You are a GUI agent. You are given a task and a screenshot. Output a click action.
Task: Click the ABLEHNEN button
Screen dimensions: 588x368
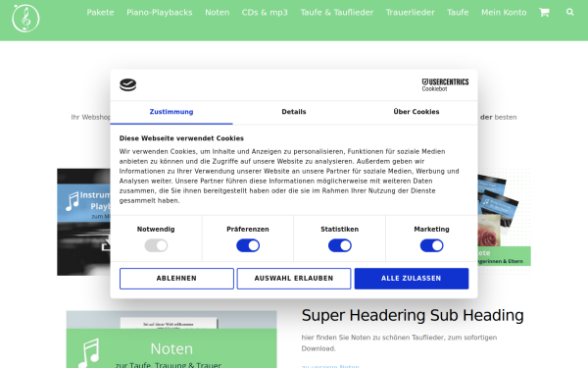click(176, 279)
